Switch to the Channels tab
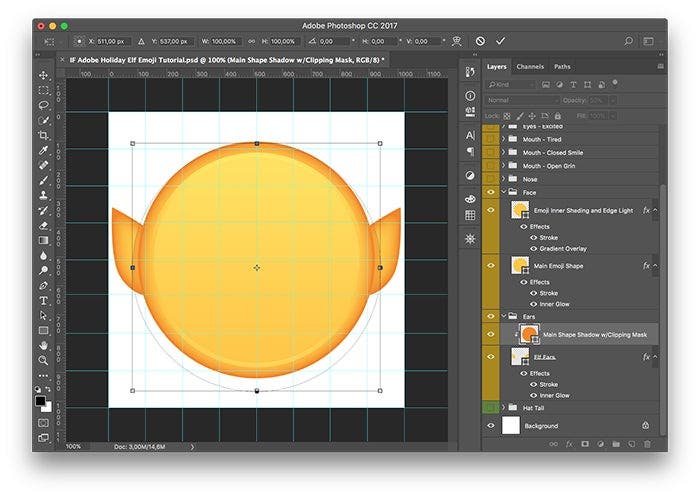Image resolution: width=700 pixels, height=498 pixels. (x=530, y=67)
